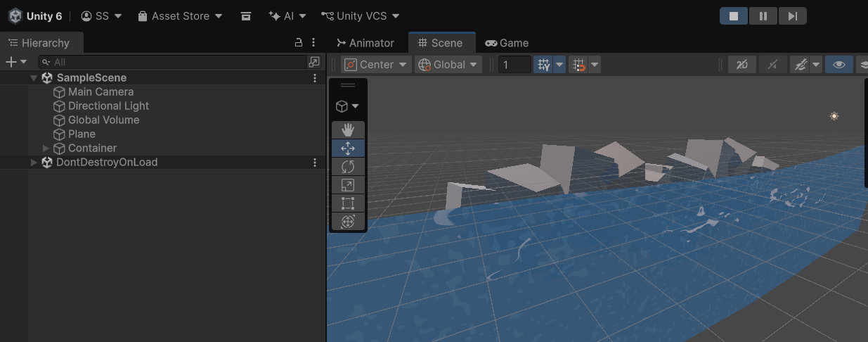Toggle the Hierarchy panel lock
This screenshot has height=342, width=868.
point(299,43)
